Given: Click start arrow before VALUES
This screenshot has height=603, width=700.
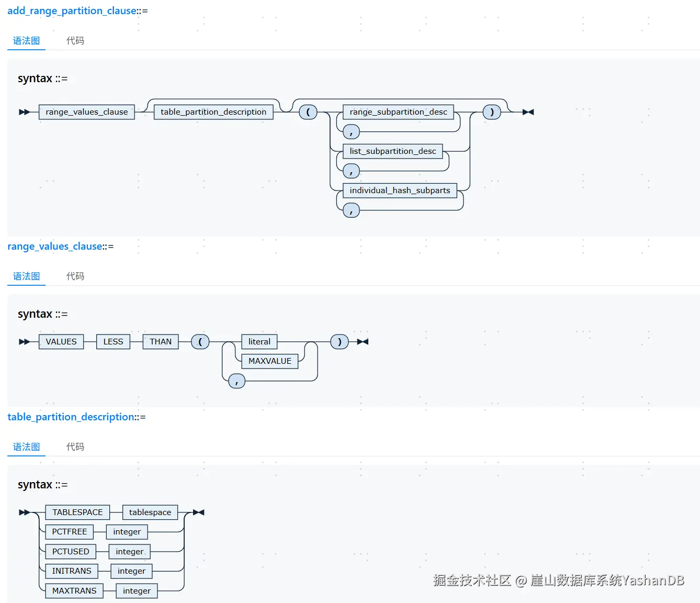Looking at the screenshot, I should tap(25, 342).
